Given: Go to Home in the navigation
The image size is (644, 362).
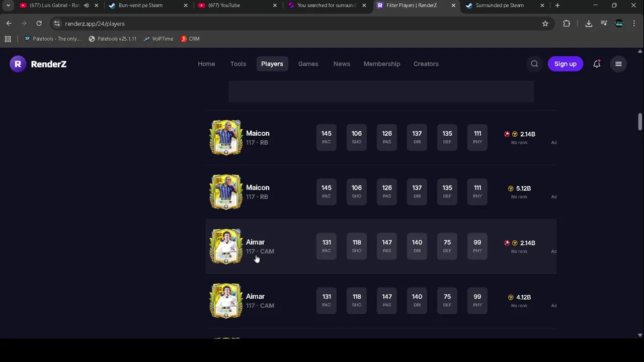Looking at the screenshot, I should 206,64.
